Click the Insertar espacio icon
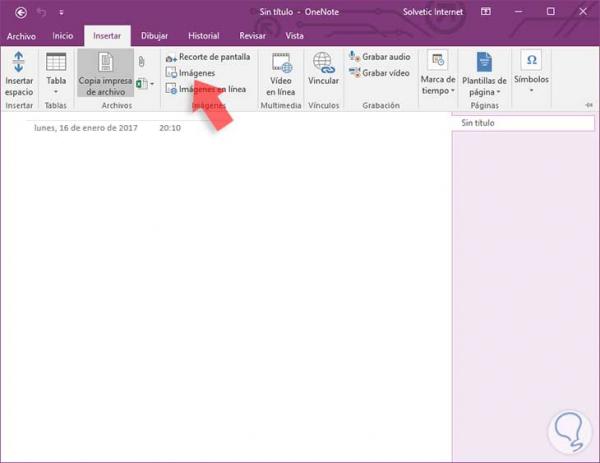The height and width of the screenshot is (463, 600). 18,62
